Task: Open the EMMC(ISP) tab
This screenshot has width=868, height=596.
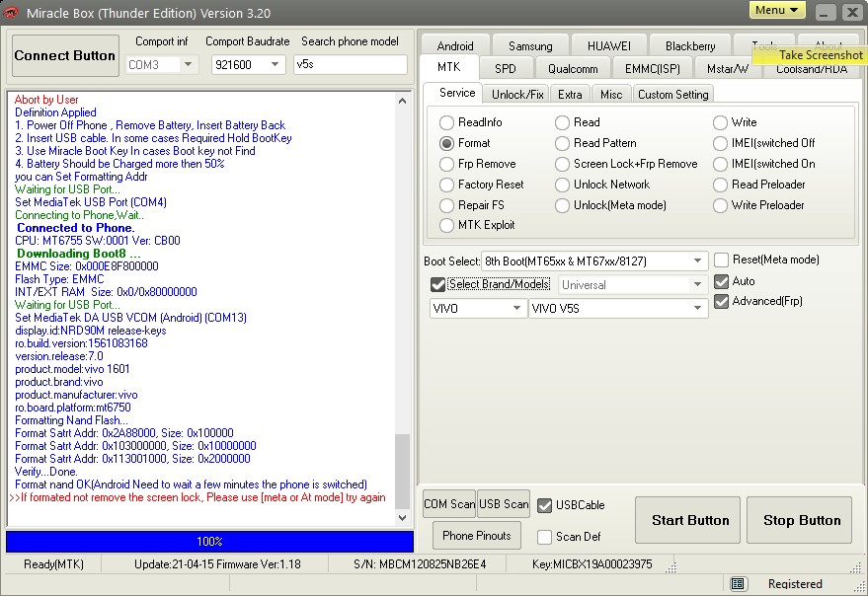Action: 652,69
